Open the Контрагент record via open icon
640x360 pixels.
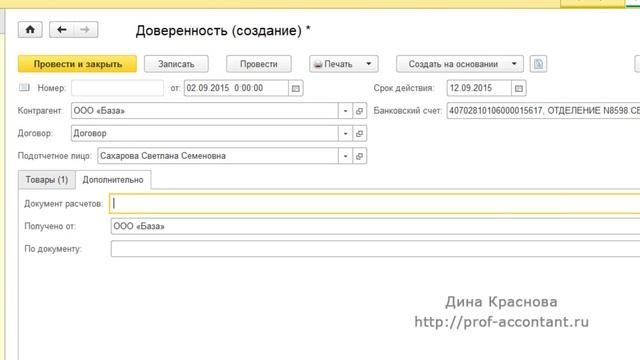(x=359, y=111)
